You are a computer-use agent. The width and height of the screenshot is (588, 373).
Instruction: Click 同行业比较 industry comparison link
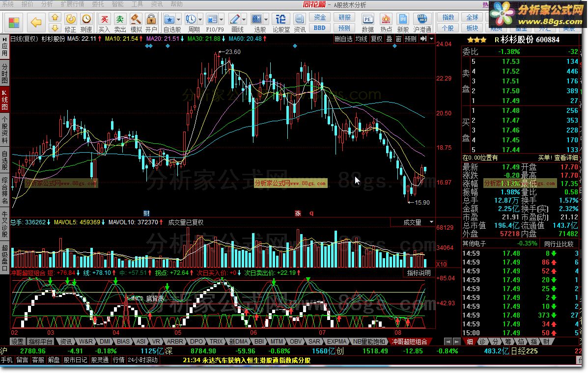tap(559, 243)
